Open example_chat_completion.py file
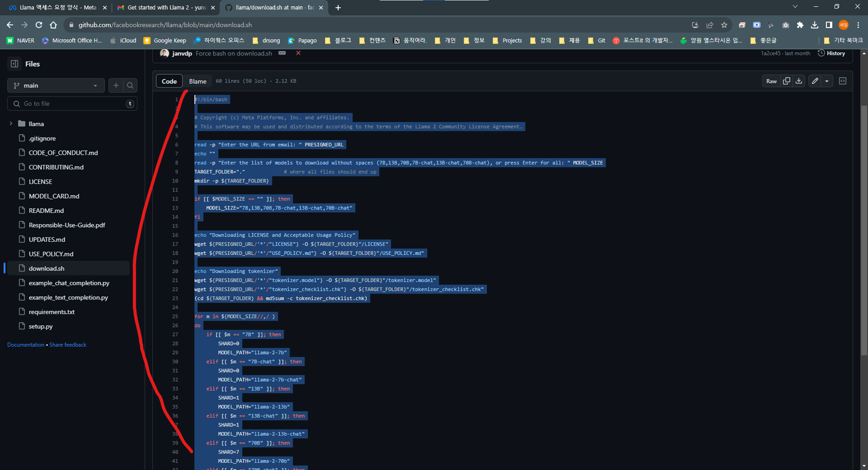 coord(69,283)
